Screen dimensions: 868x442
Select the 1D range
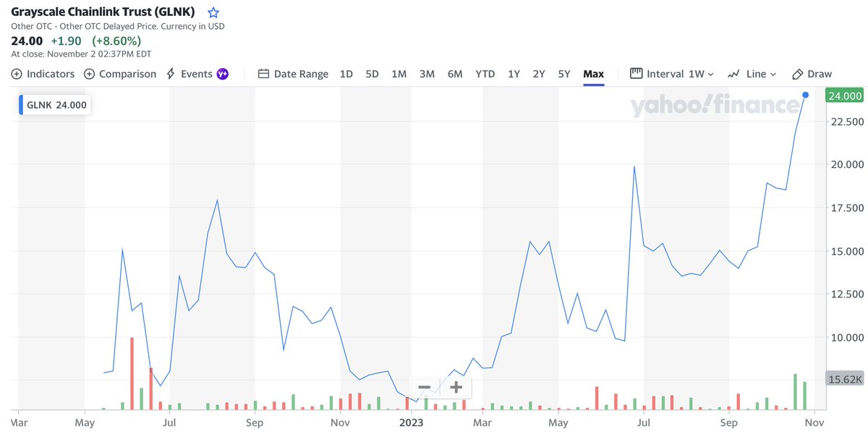click(x=346, y=74)
